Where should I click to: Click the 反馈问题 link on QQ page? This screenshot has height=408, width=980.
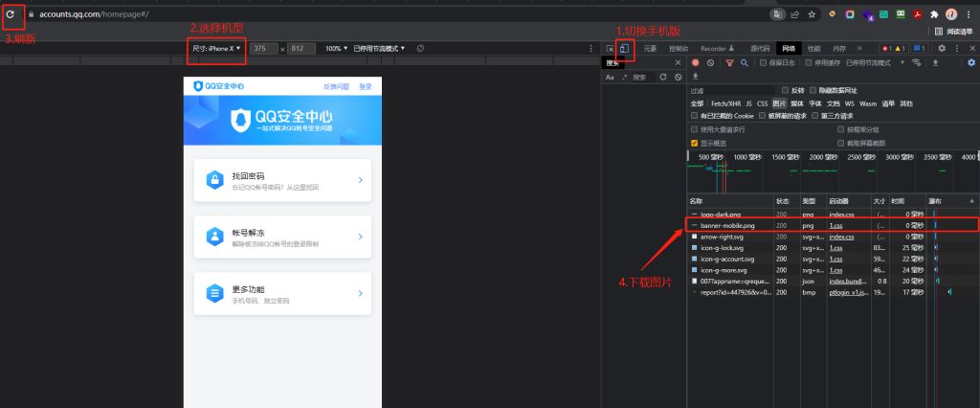(x=336, y=87)
